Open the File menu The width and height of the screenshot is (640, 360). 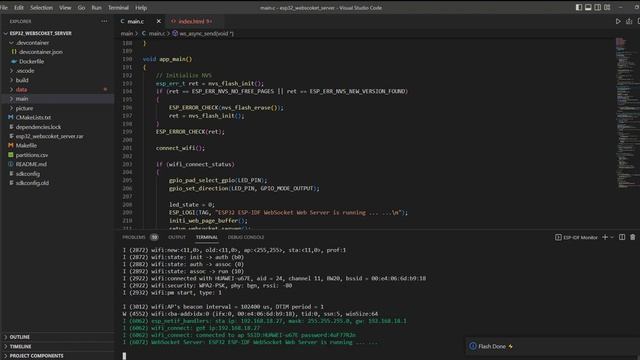pos(4,7)
